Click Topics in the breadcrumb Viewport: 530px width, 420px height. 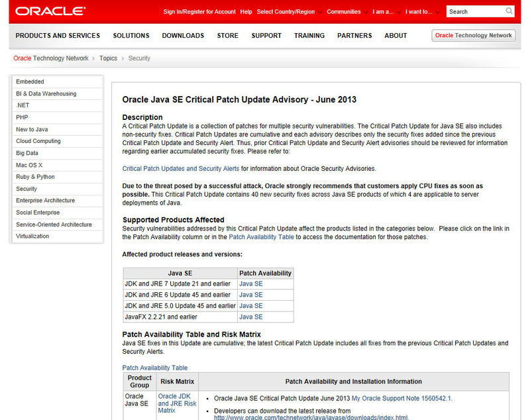pos(108,58)
